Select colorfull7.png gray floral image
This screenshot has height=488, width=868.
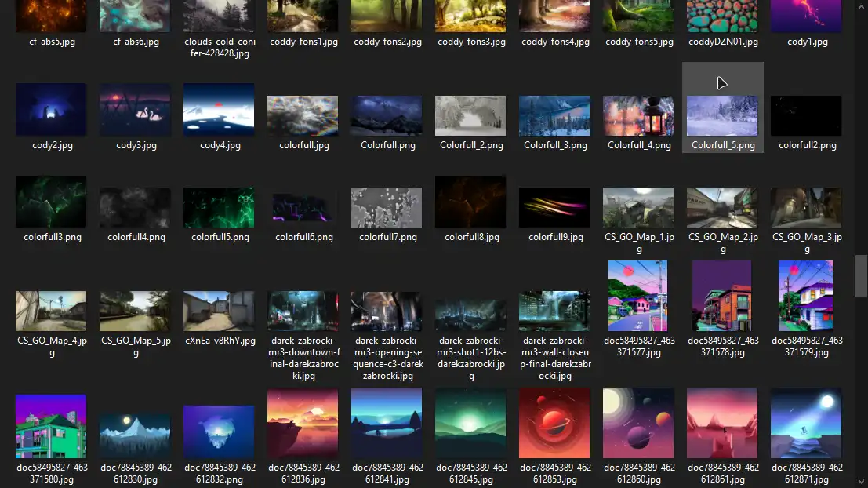click(x=387, y=207)
